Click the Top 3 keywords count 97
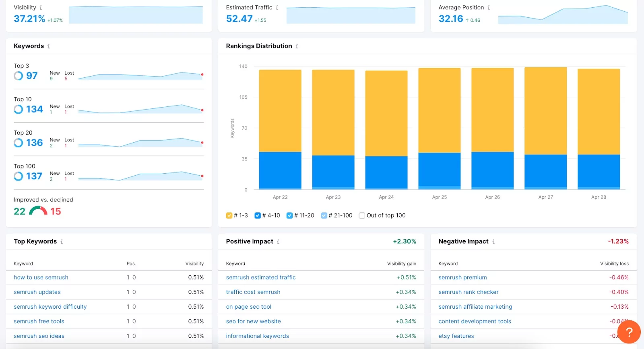This screenshot has width=644, height=349. tap(32, 76)
